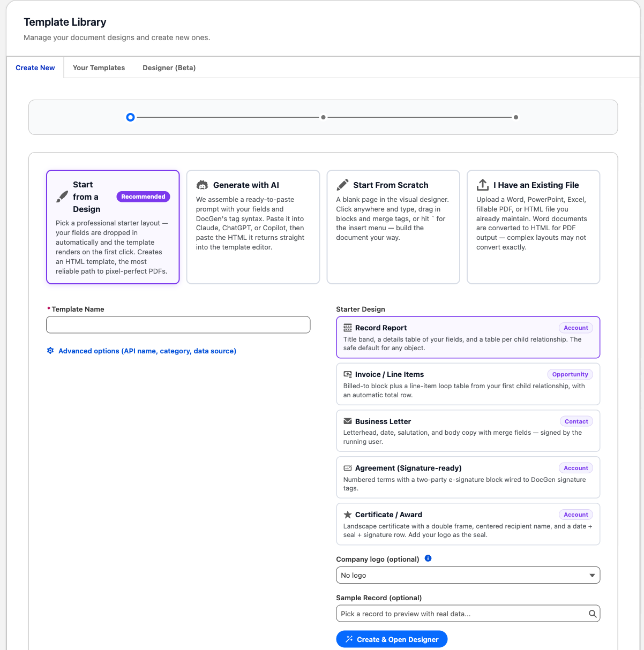Viewport: 644px width, 650px height.
Task: Click the invoice icon next to Invoice / Line Items
Action: [x=348, y=374]
